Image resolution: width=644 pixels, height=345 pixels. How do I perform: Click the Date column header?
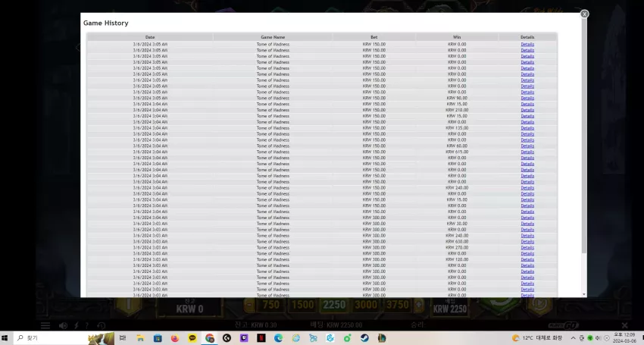150,37
